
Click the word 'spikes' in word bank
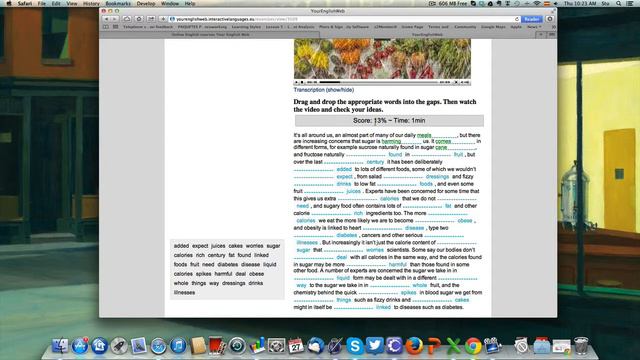tap(203, 274)
